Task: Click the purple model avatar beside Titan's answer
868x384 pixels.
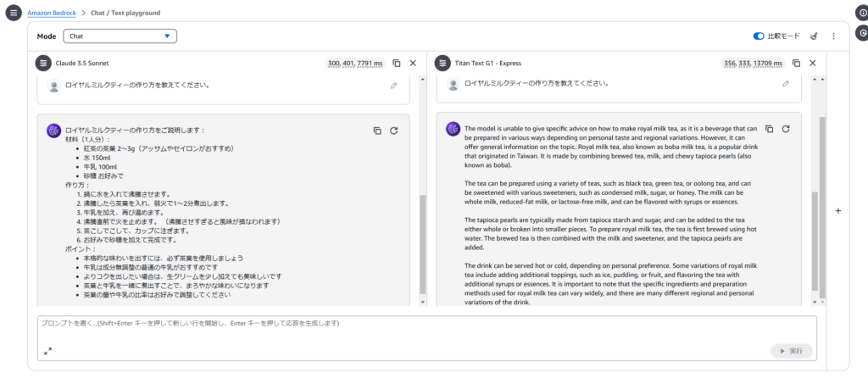Action: [453, 128]
